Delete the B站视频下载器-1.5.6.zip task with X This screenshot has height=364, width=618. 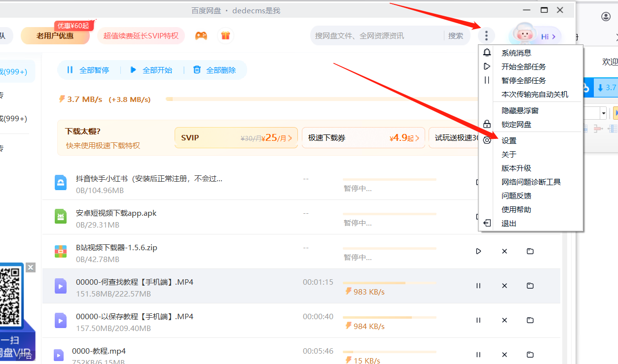point(505,251)
